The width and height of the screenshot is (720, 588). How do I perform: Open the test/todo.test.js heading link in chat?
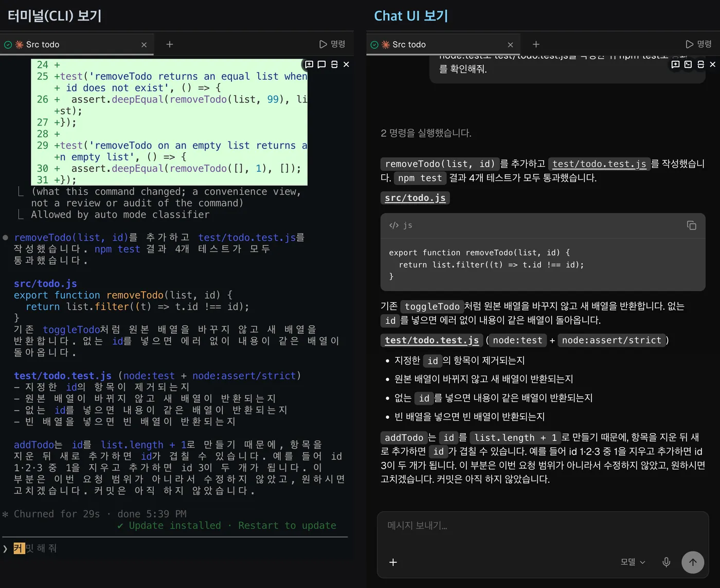pyautogui.click(x=432, y=340)
